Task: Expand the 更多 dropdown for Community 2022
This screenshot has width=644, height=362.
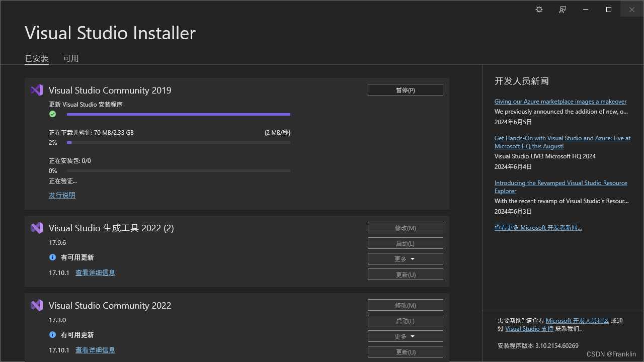Action: (405, 336)
